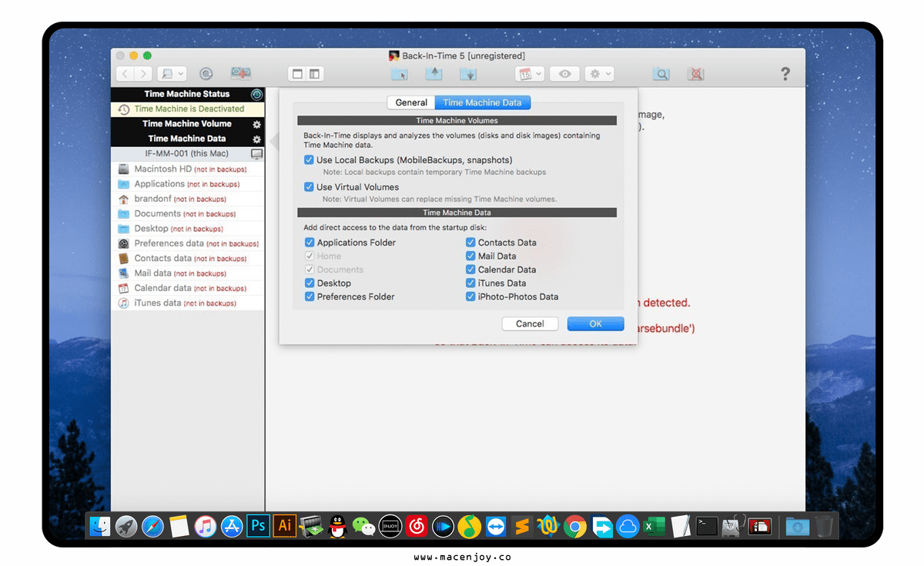Select iTunes data in sidebar
Screen dimensions: 924x566
tap(188, 303)
